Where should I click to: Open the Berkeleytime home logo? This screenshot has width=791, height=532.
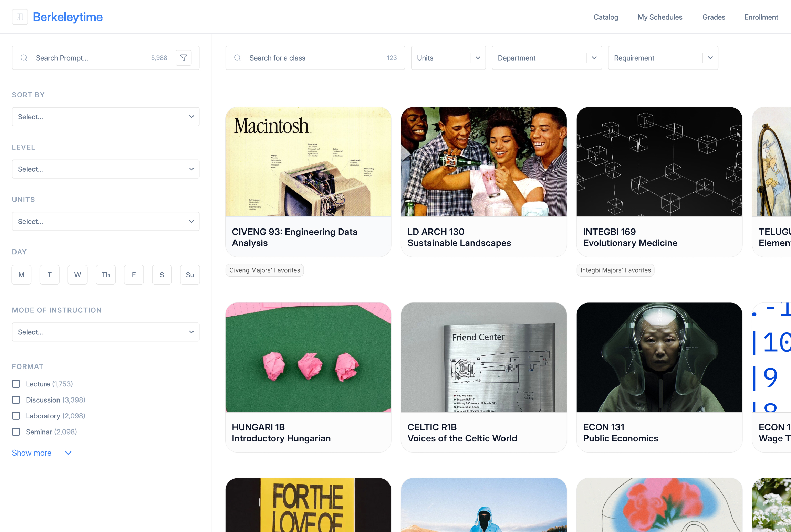(x=68, y=17)
